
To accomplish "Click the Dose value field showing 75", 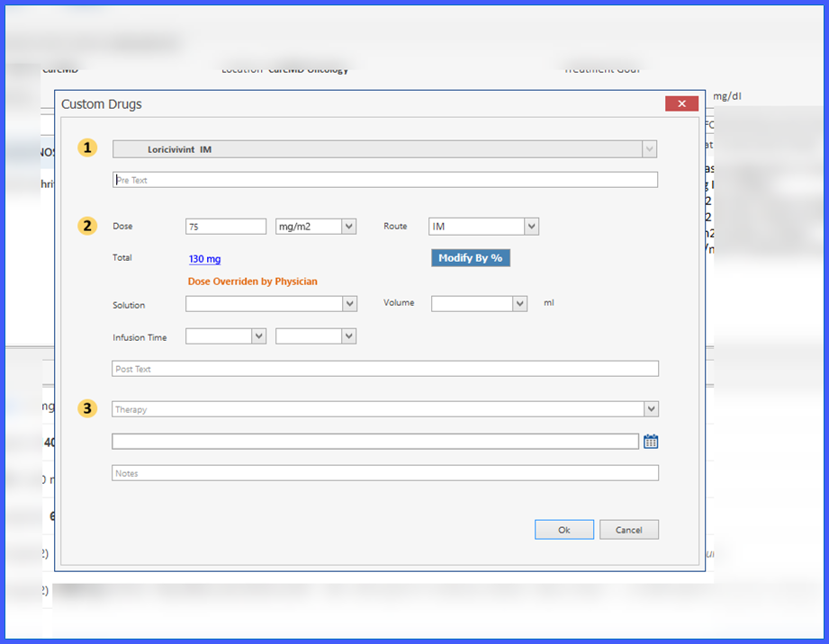I will [226, 226].
